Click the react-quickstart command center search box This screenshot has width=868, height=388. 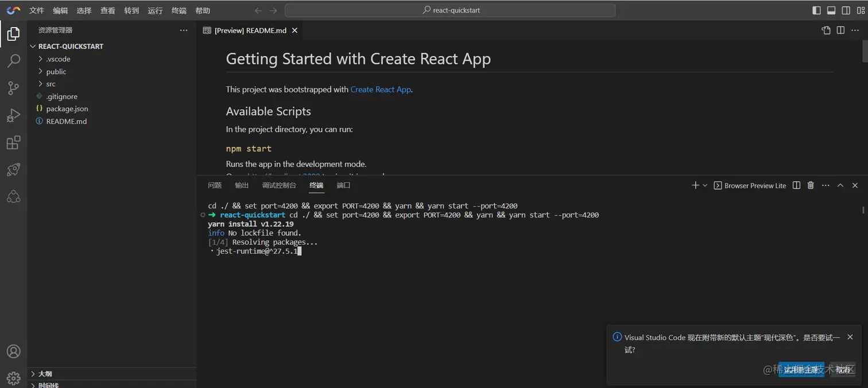tap(450, 10)
